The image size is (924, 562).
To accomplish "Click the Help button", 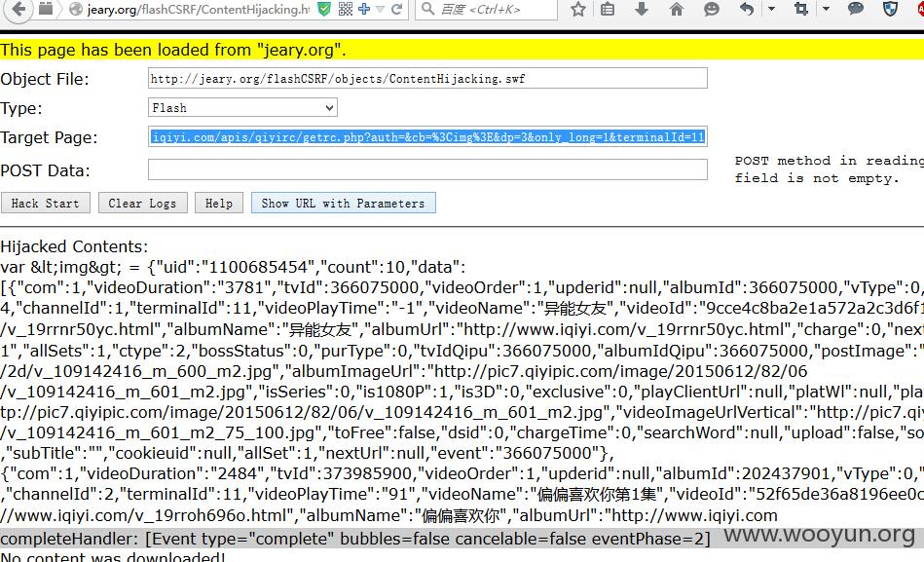I will click(219, 203).
